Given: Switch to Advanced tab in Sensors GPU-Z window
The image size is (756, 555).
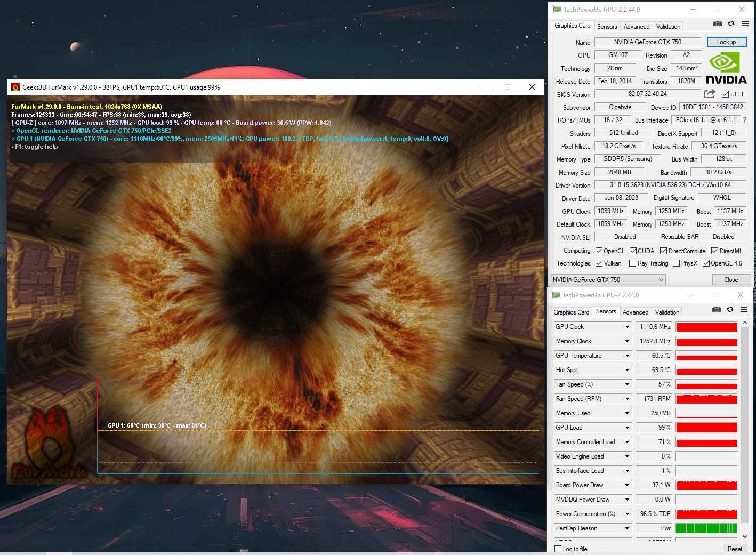Looking at the screenshot, I should pyautogui.click(x=636, y=312).
